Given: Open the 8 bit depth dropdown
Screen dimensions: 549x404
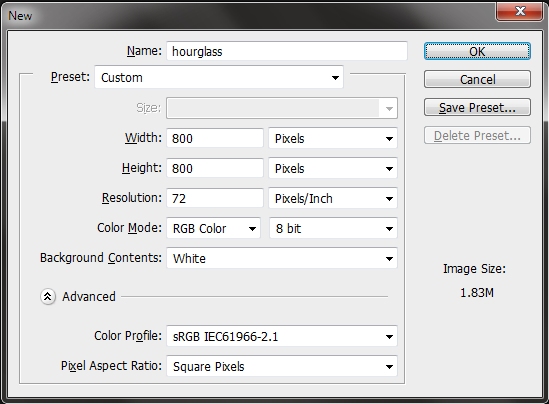Looking at the screenshot, I should tap(333, 228).
